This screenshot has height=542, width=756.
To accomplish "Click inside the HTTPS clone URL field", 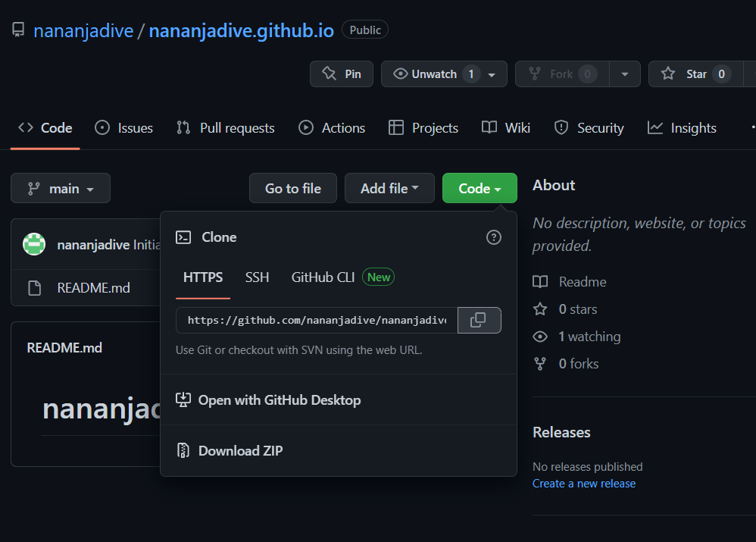I will click(x=314, y=320).
